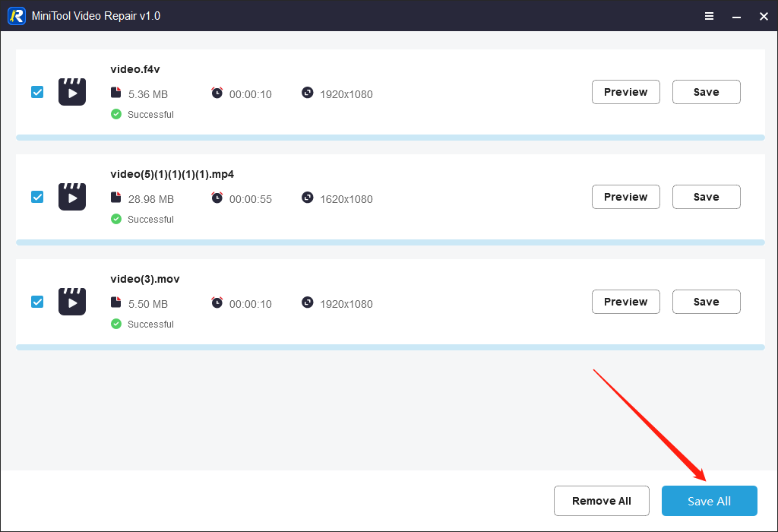This screenshot has height=532, width=778.
Task: Preview the video(3).mov file
Action: pyautogui.click(x=625, y=302)
